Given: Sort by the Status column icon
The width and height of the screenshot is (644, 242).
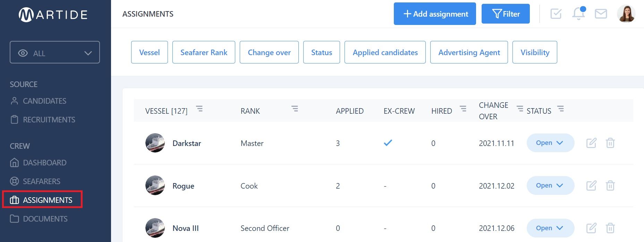Looking at the screenshot, I should 561,109.
